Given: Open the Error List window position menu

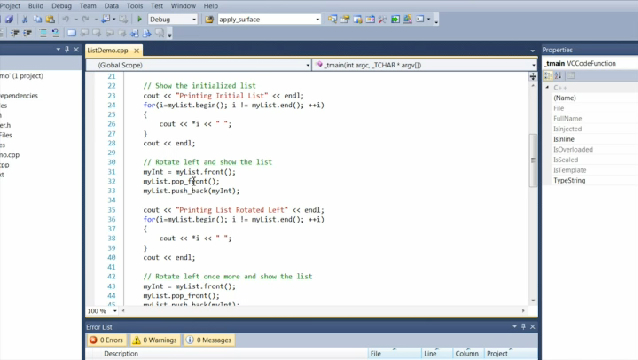Looking at the screenshot, I should tap(514, 327).
